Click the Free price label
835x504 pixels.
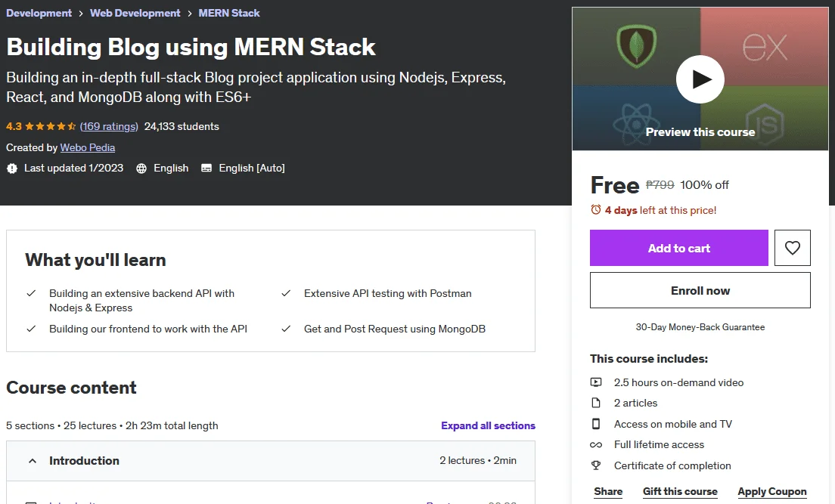(x=615, y=185)
